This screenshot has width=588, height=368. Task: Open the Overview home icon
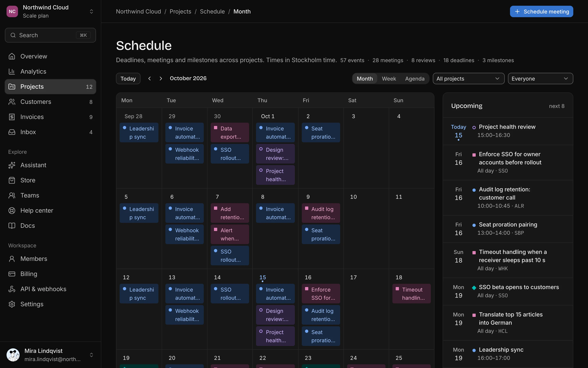pos(12,56)
